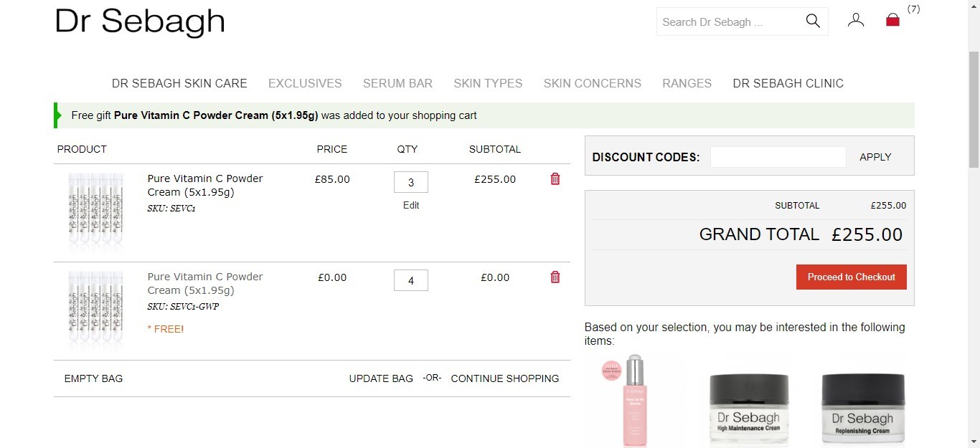Open the red shopping bag icon
Viewport: 980px width, 448px height.
point(892,20)
